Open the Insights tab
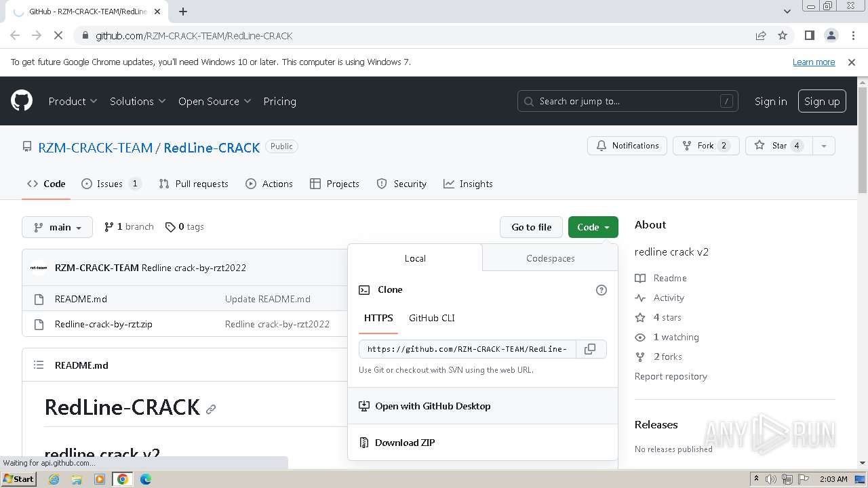Screen dimensions: 868x488 click(x=468, y=184)
